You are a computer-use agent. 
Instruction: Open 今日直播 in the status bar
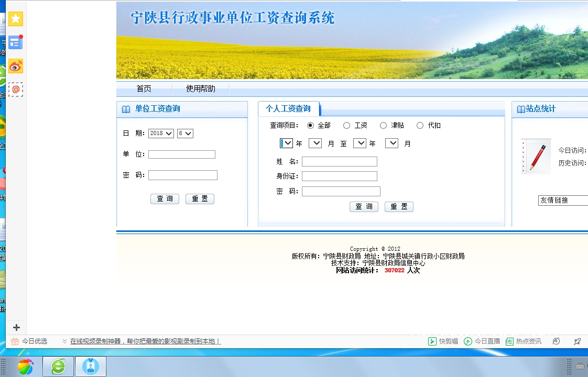point(482,341)
